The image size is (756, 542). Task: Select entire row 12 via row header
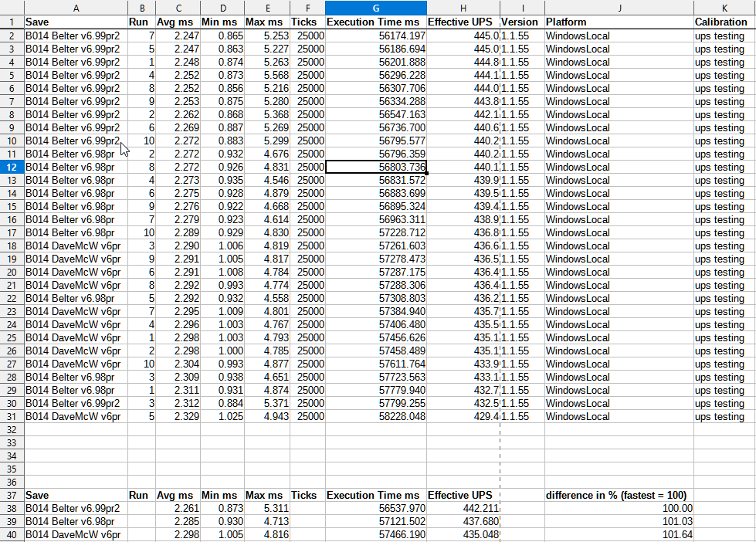coord(12,167)
